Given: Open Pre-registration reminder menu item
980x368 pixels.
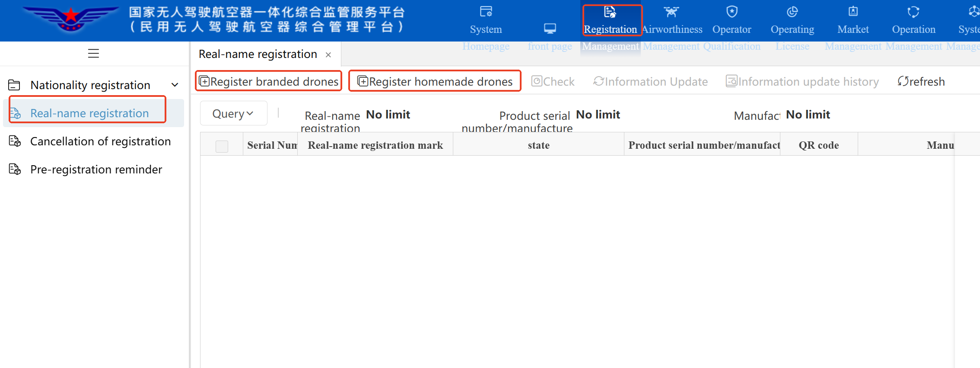Looking at the screenshot, I should click(x=93, y=170).
